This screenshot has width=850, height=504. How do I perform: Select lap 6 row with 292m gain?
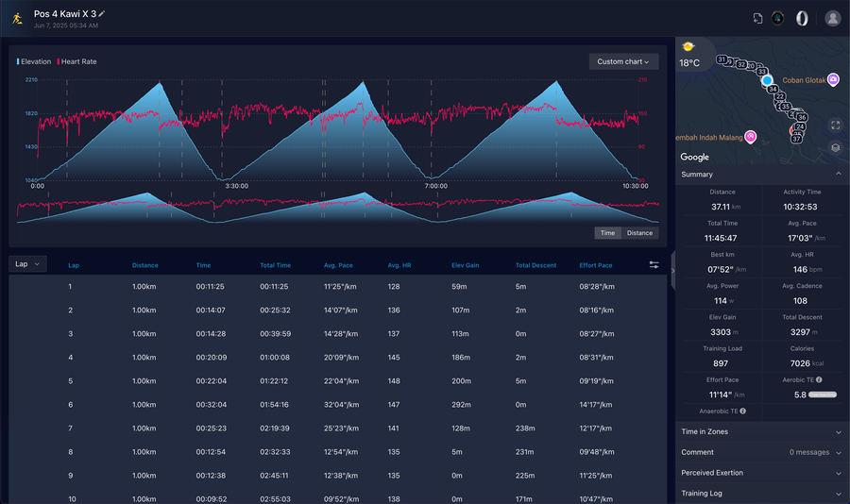point(338,405)
